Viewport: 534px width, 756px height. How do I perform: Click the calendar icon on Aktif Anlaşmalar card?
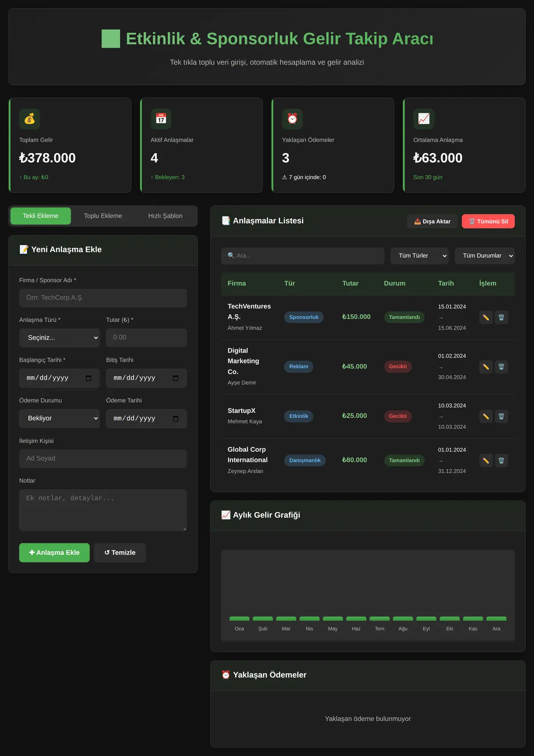(161, 119)
